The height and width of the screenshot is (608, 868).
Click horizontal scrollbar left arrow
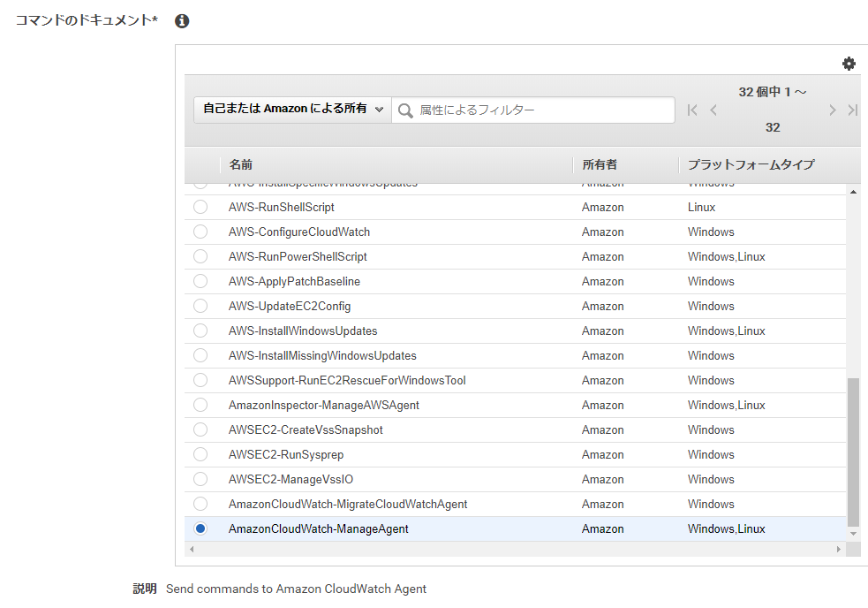(192, 550)
